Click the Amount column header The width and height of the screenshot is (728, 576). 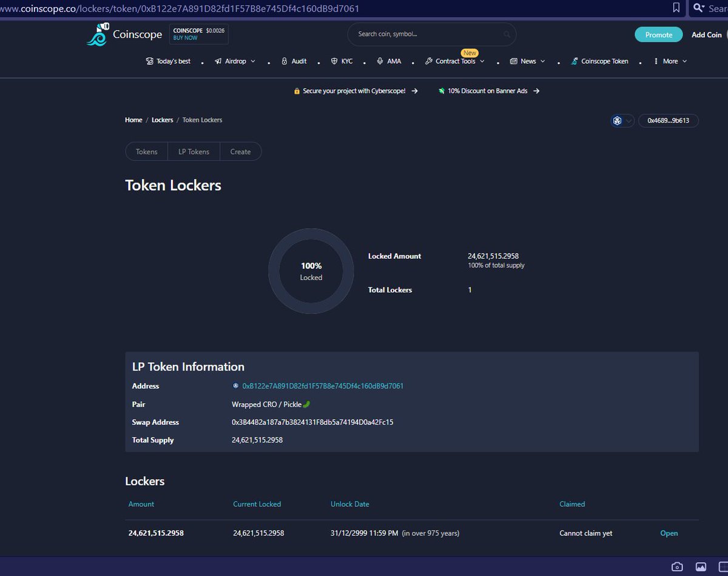pyautogui.click(x=141, y=504)
